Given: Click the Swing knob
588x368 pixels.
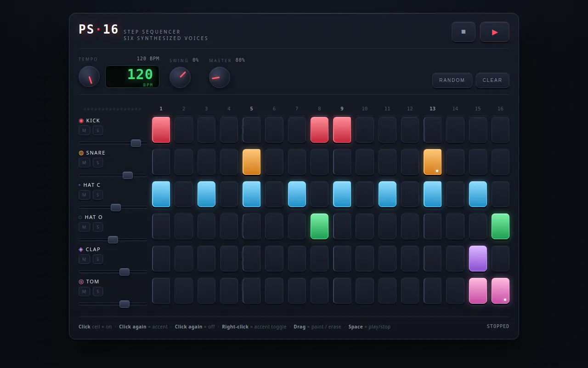Looking at the screenshot, I should pyautogui.click(x=180, y=77).
